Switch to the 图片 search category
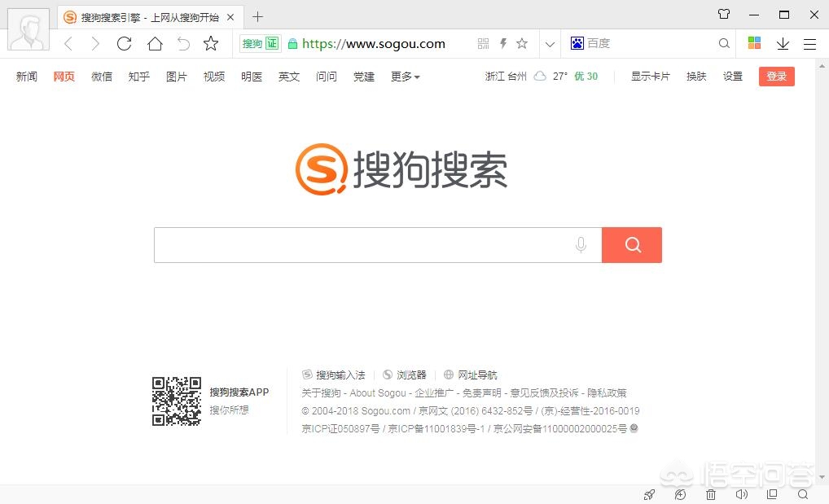The height and width of the screenshot is (504, 829). point(177,76)
